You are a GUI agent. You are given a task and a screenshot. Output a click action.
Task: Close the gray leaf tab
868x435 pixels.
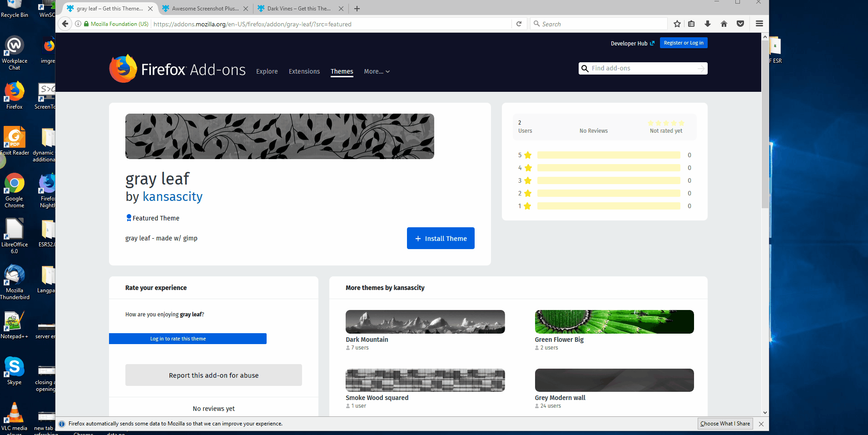pyautogui.click(x=150, y=9)
